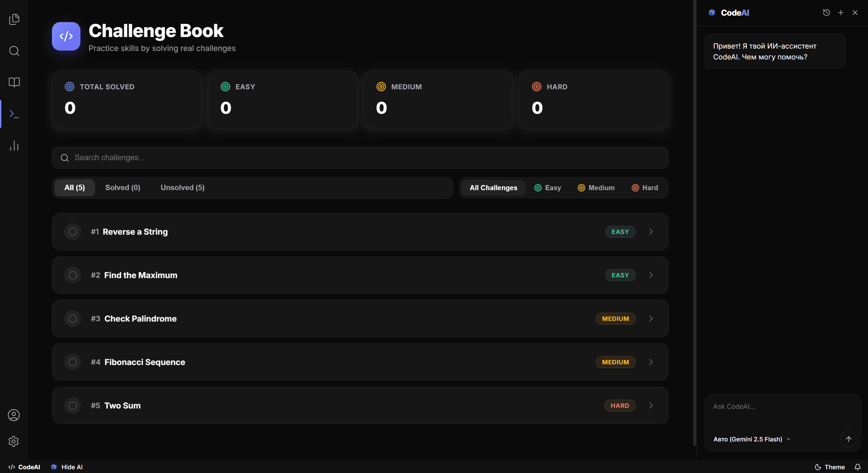This screenshot has height=473, width=868.
Task: Open the Two Sum challenge title
Action: click(123, 406)
